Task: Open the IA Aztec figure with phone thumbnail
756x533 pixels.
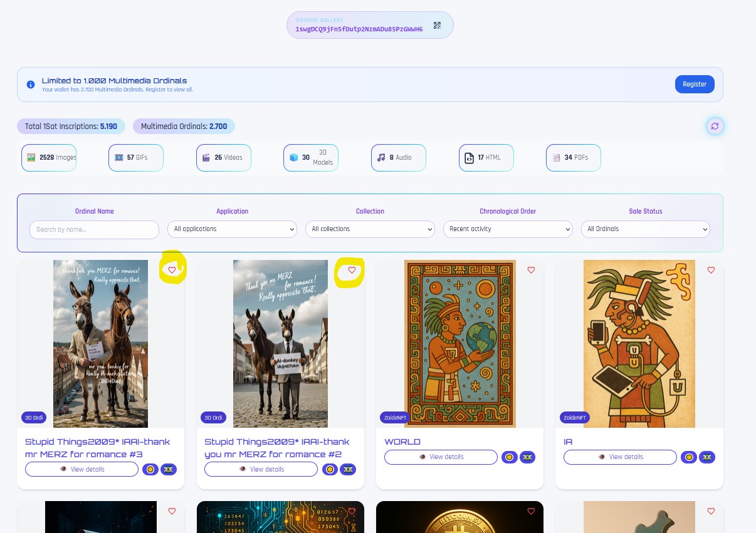Action: (639, 344)
